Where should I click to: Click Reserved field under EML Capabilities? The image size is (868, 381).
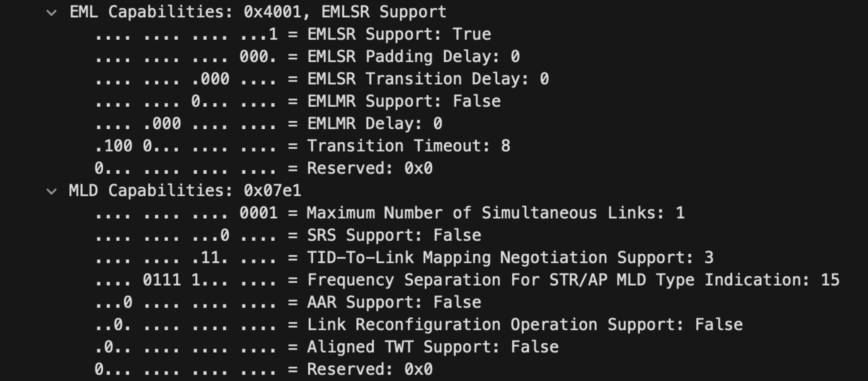coord(369,168)
